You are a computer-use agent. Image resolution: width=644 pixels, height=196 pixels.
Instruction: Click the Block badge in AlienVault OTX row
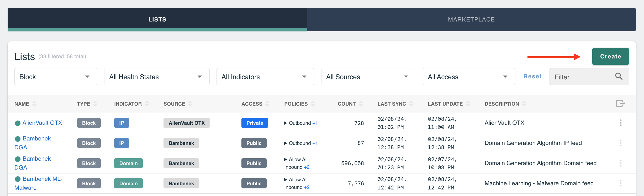(x=89, y=123)
